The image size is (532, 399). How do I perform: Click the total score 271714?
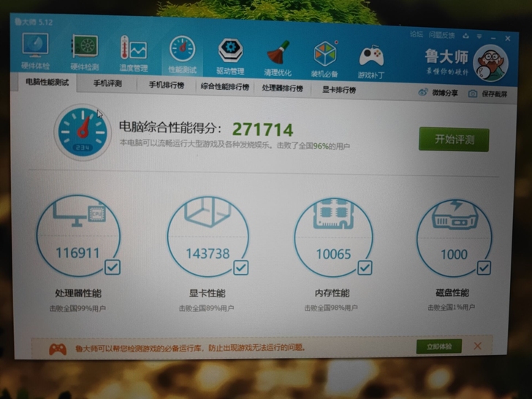[262, 129]
